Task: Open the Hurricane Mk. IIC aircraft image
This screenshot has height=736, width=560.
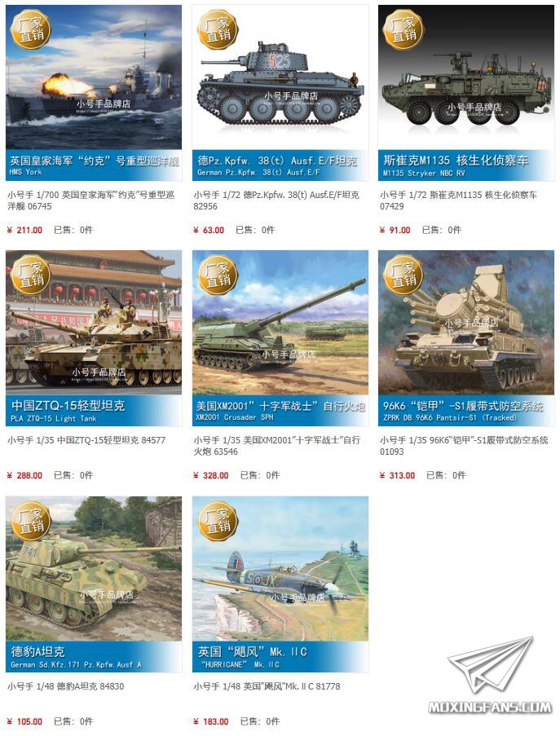Action: click(280, 584)
